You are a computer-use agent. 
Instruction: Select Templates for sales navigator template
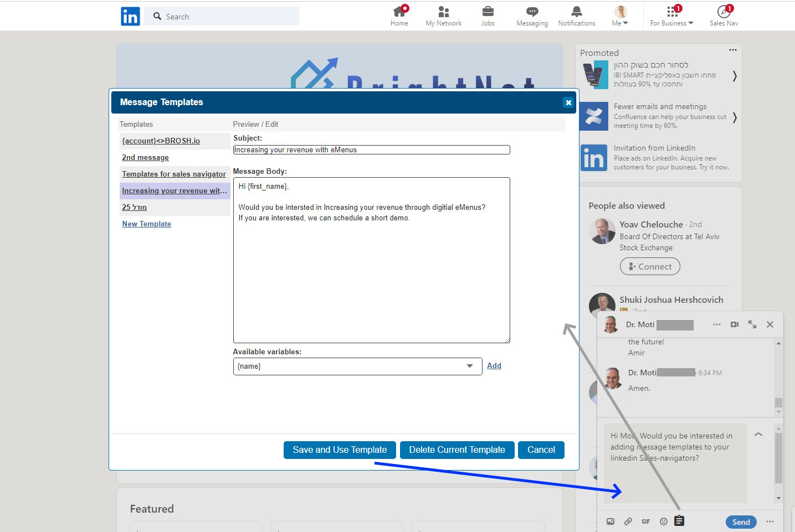175,174
